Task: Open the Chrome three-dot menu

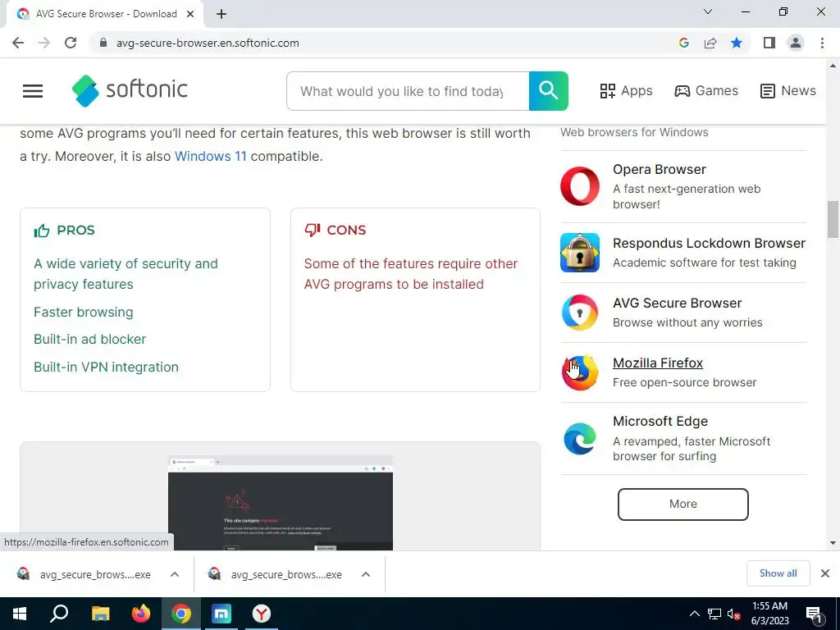Action: tap(822, 43)
